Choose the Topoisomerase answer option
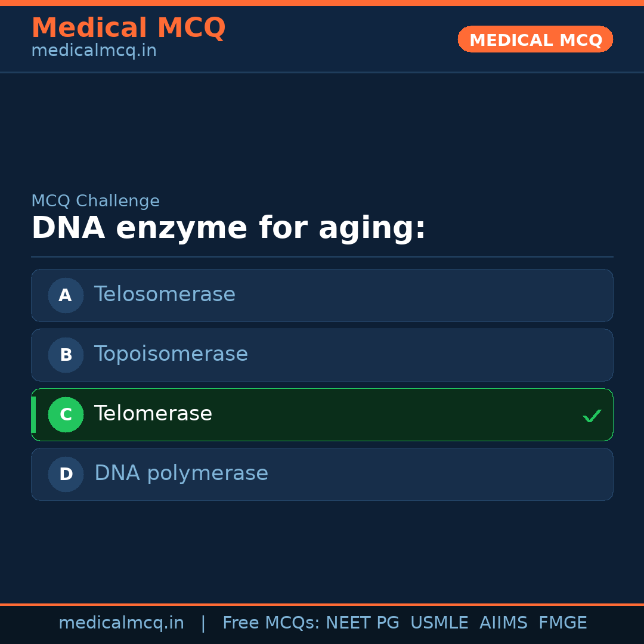The width and height of the screenshot is (644, 644). 322,355
